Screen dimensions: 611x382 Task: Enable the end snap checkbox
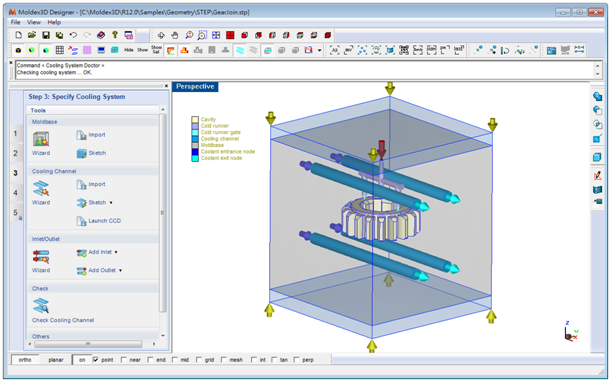tap(150, 360)
